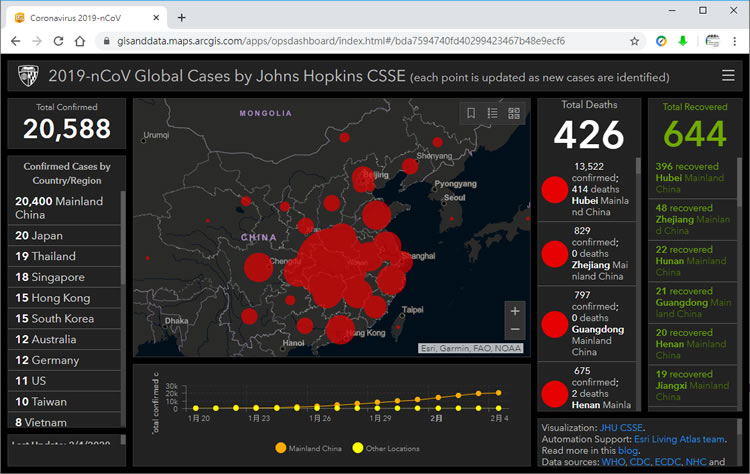Click the Hubei 13,522 confirmed entry

[x=586, y=189]
